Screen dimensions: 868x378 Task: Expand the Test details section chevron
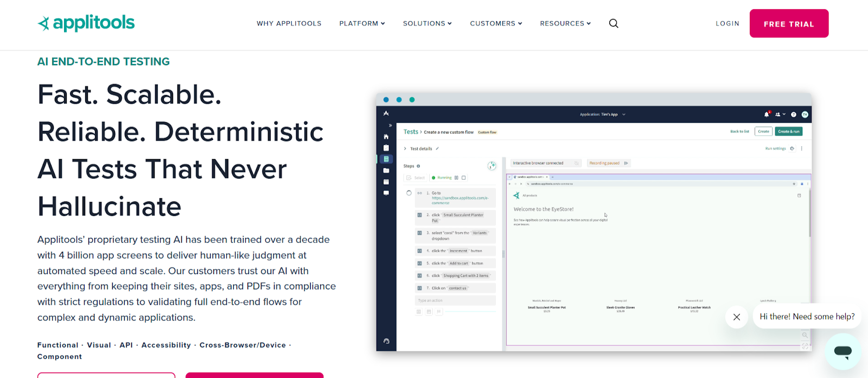tap(405, 148)
